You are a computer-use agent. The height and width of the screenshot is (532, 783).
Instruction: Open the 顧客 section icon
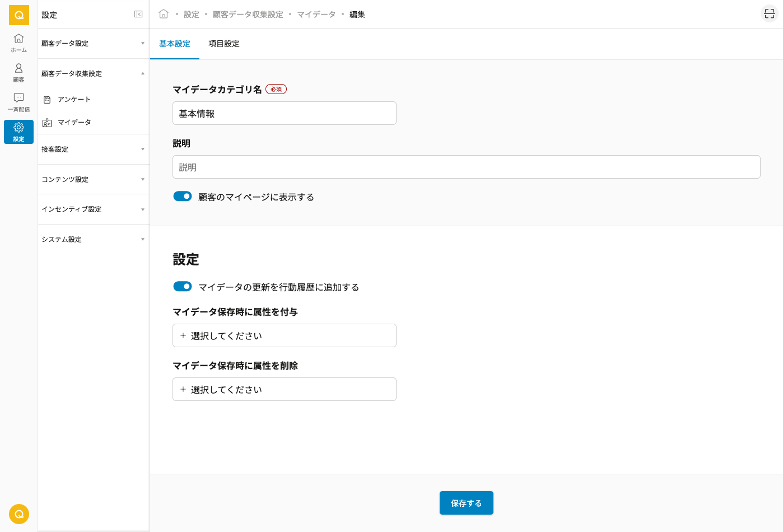point(18,72)
